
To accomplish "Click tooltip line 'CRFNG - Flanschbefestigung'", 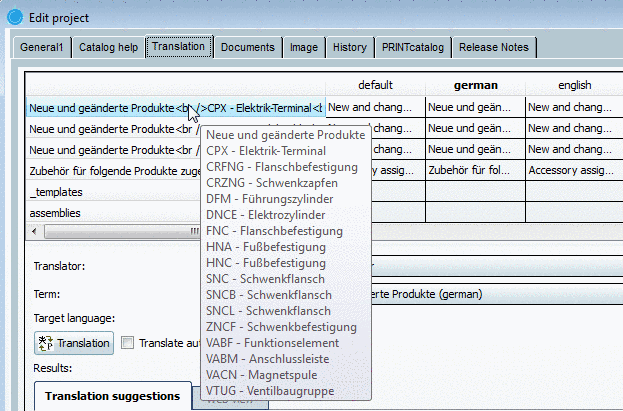I will [x=282, y=167].
